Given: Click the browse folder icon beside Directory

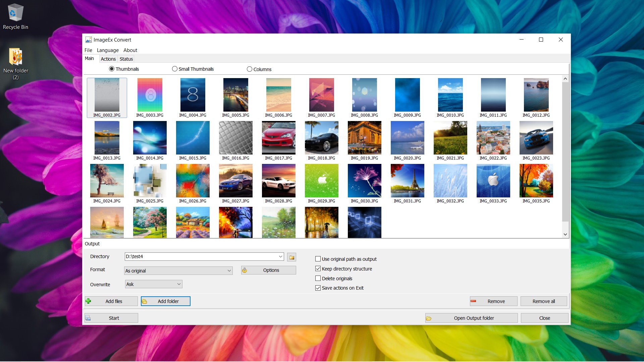Looking at the screenshot, I should coord(291,257).
